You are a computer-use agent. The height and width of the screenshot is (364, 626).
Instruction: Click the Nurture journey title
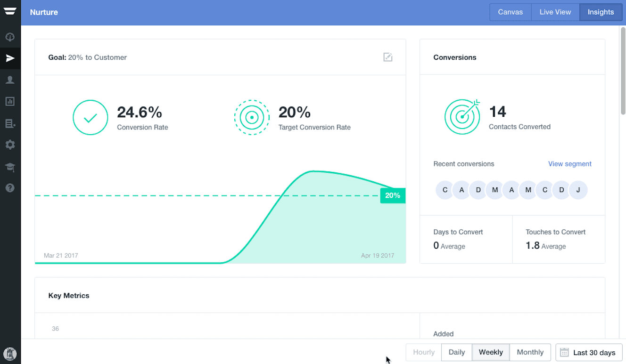tap(44, 12)
